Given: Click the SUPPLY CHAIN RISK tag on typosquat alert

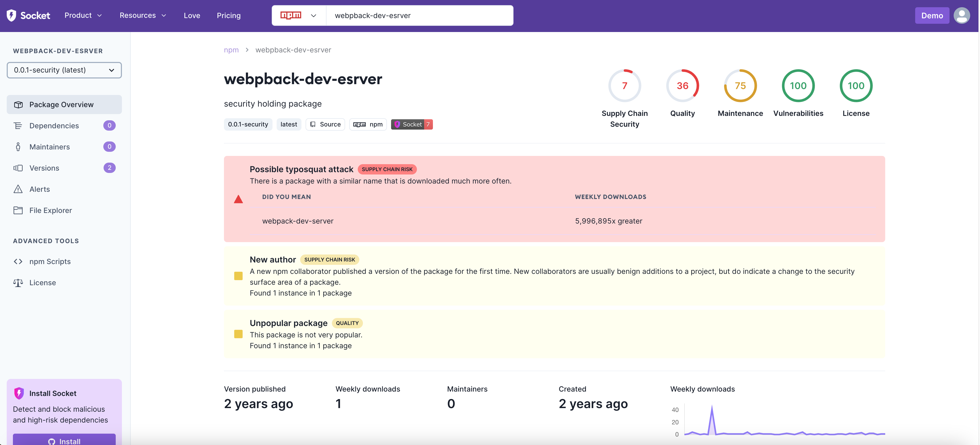Looking at the screenshot, I should pos(387,169).
